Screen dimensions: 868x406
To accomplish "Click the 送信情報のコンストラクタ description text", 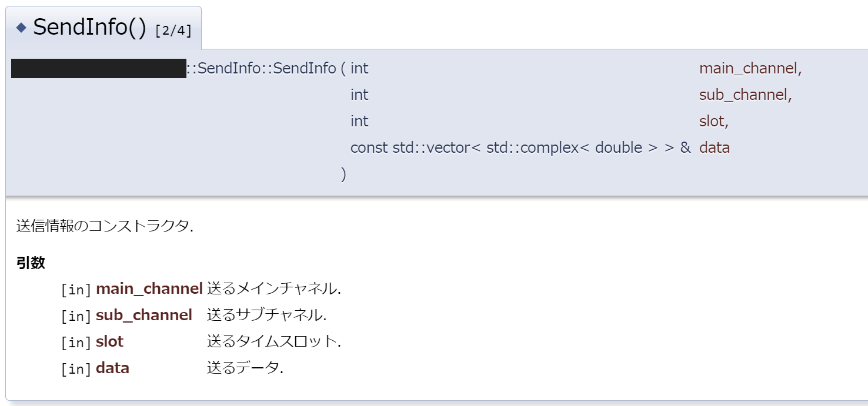I will pos(105,226).
